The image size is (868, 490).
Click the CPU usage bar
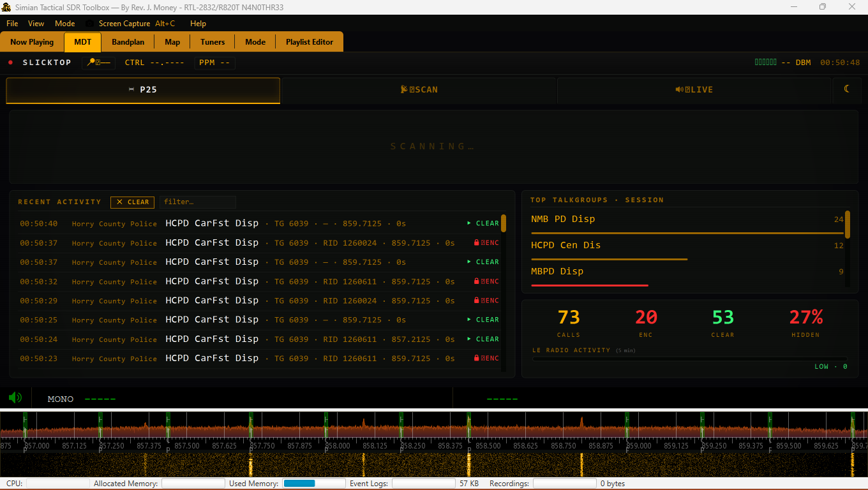point(57,484)
